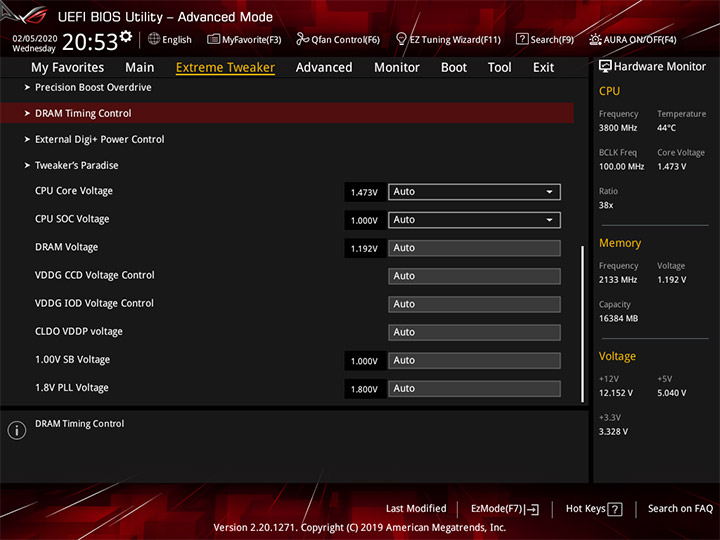Open Qfan Control fan icon
The height and width of the screenshot is (540, 720).
[302, 39]
